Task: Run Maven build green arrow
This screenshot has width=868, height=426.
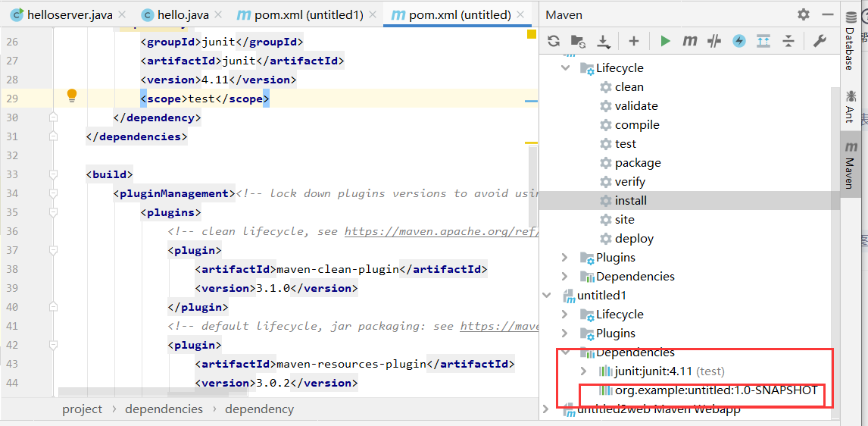Action: point(666,40)
